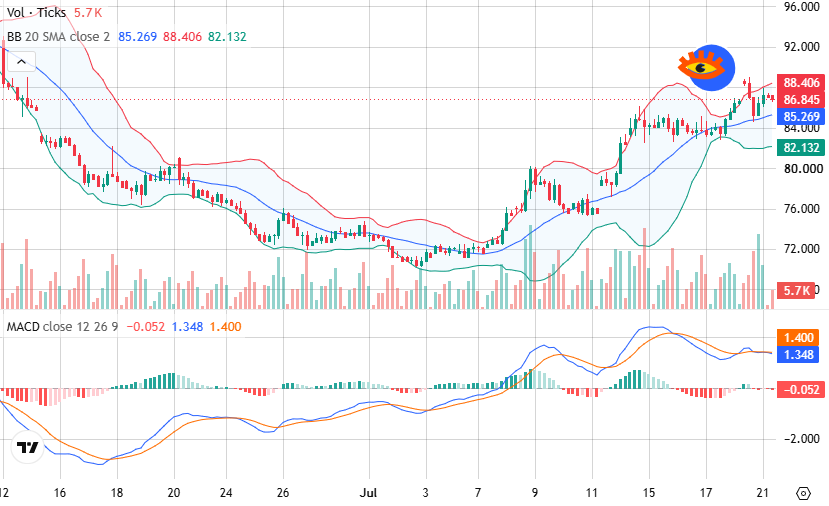This screenshot has width=829, height=506.
Task: Click the orange 1.400 value in MACD legend
Action: pos(225,326)
